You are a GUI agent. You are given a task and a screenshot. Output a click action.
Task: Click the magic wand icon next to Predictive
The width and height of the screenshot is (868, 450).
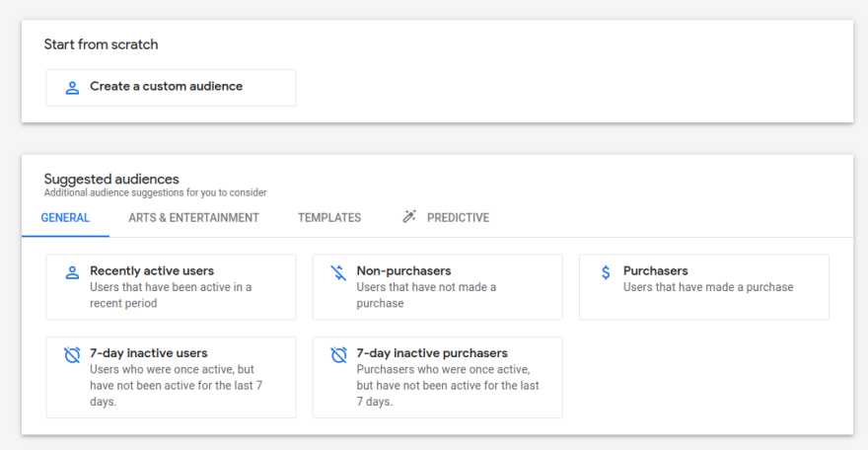coord(409,216)
